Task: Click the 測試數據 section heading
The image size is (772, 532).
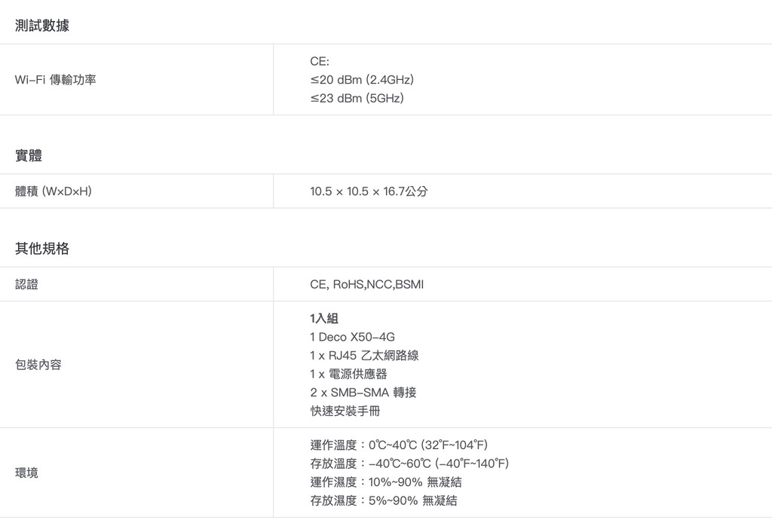Action: 42,26
